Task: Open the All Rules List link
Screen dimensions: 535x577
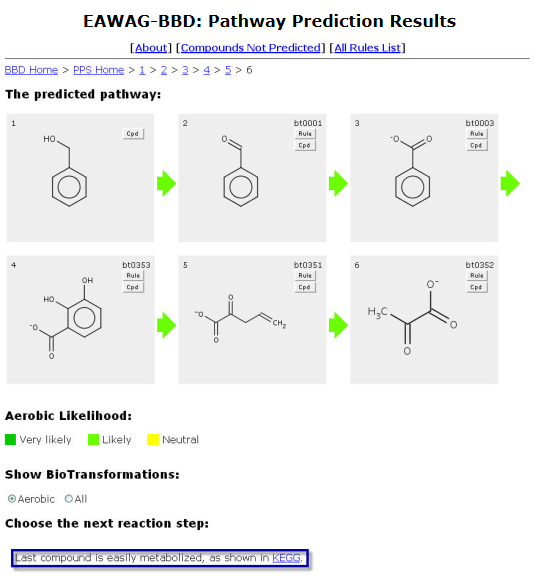Action: click(367, 48)
